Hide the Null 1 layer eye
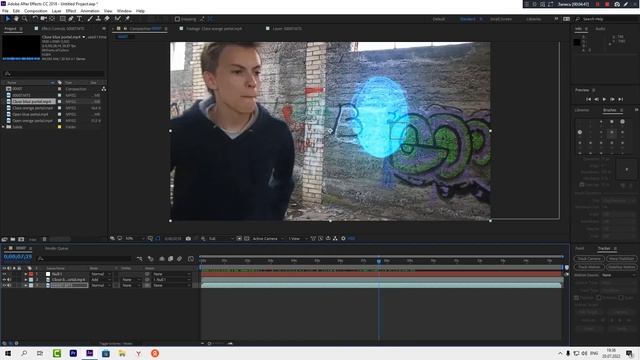 click(x=4, y=274)
